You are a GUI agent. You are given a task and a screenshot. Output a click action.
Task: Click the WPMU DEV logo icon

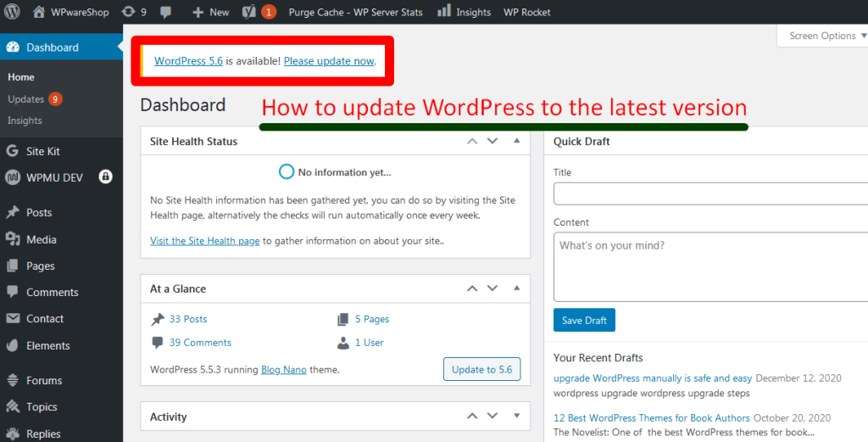pos(12,177)
